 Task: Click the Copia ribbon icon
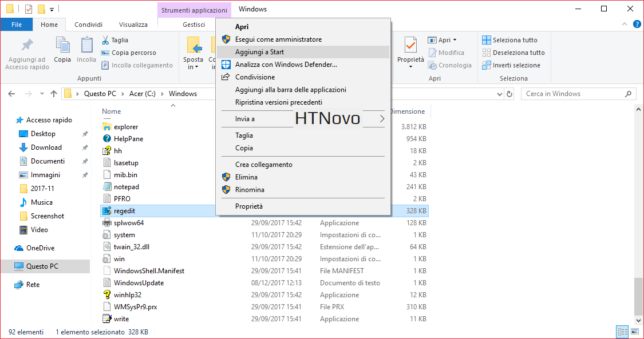click(x=62, y=45)
